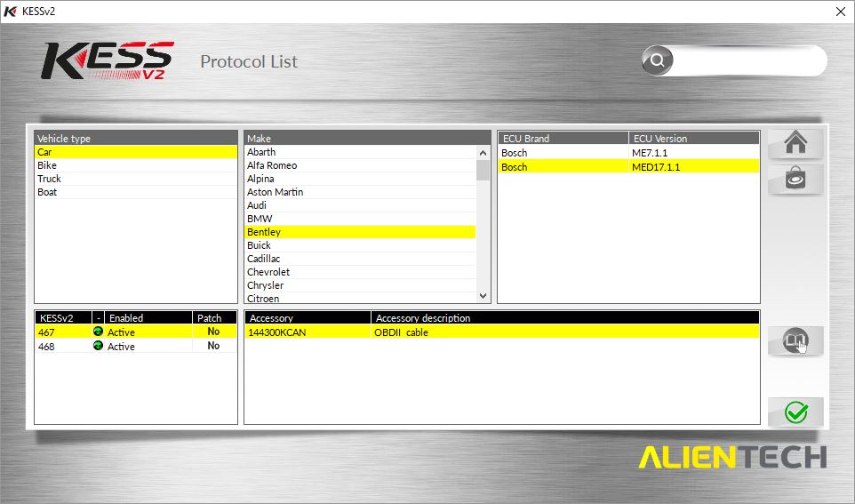This screenshot has height=504, width=855.
Task: Click the shopping bag icon button
Action: (795, 179)
